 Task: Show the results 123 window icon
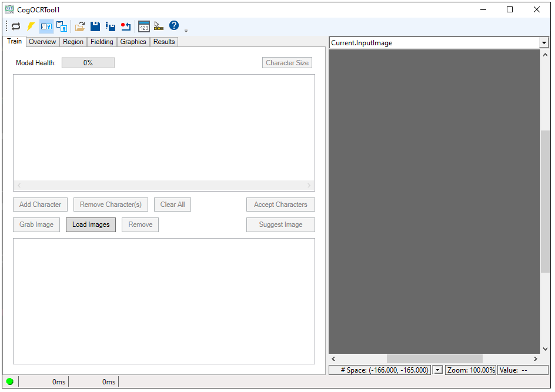(x=144, y=26)
